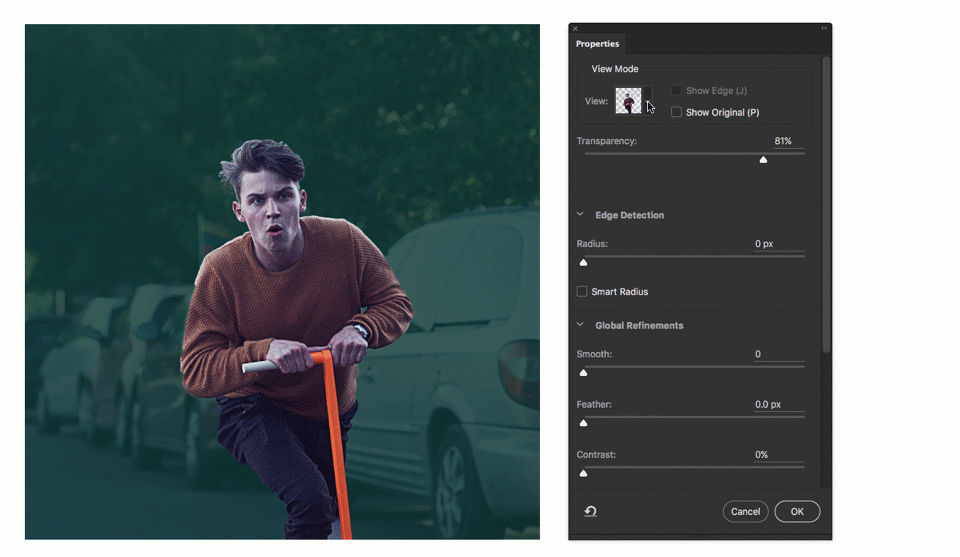Enable the Show Edge (J) checkbox
Screen dimensions: 960x557
click(x=676, y=91)
